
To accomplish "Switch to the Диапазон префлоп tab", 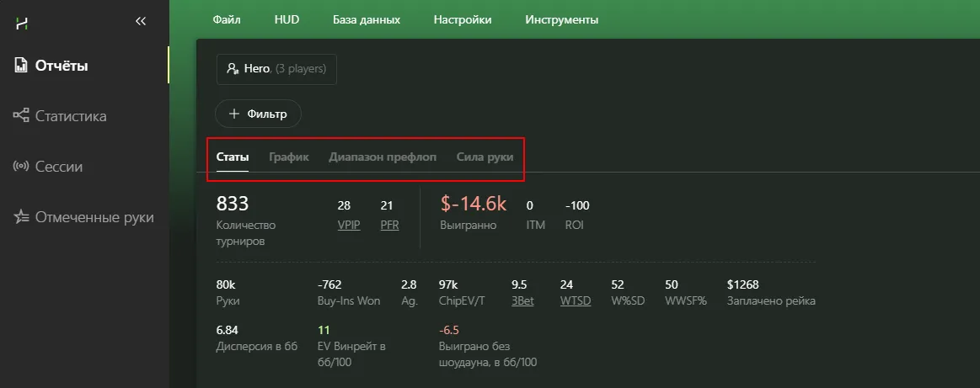I will pyautogui.click(x=383, y=157).
